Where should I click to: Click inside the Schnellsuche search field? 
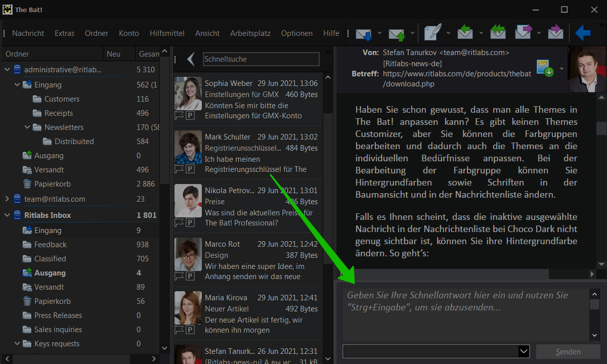pos(261,59)
